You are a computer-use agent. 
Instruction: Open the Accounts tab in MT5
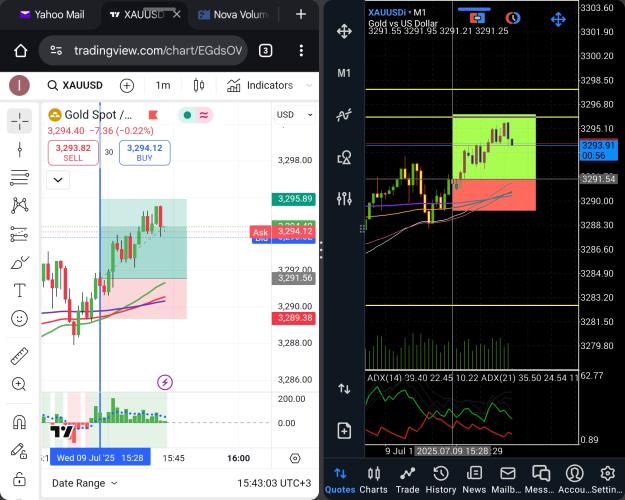(x=574, y=480)
